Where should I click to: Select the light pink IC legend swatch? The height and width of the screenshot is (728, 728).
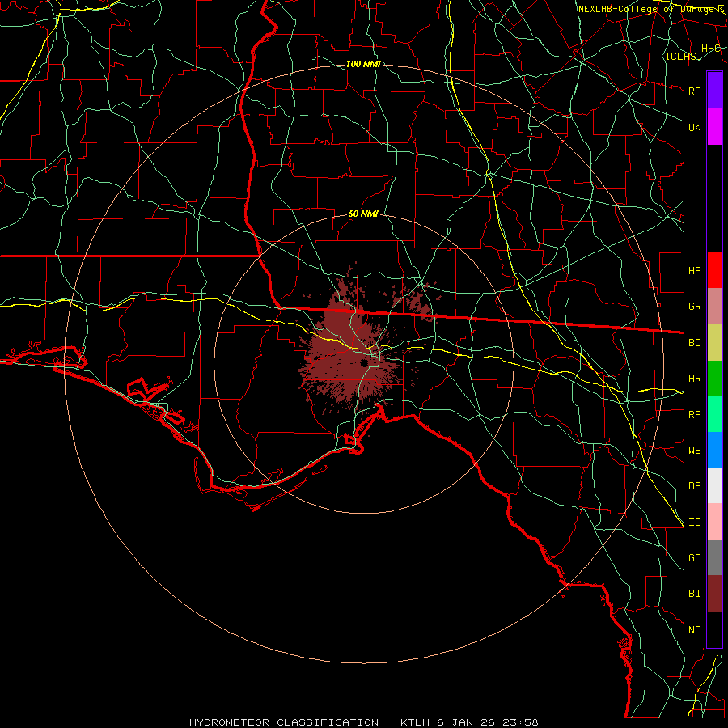click(x=714, y=522)
